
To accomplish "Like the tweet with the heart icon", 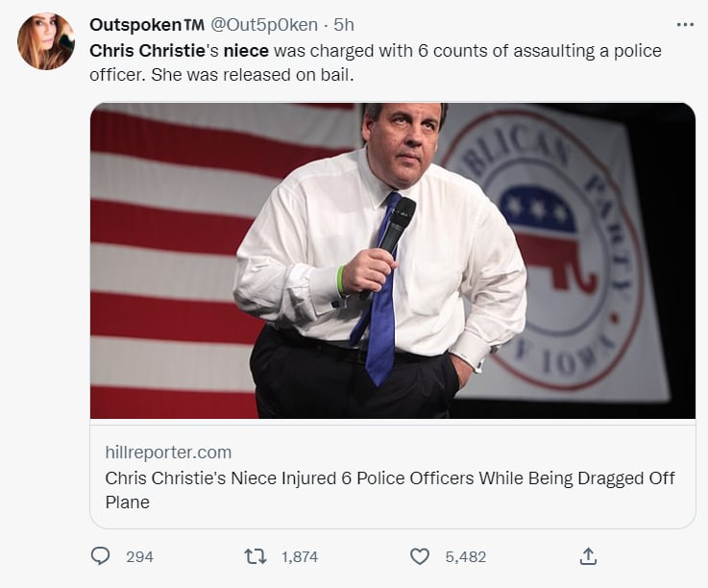I will [420, 556].
